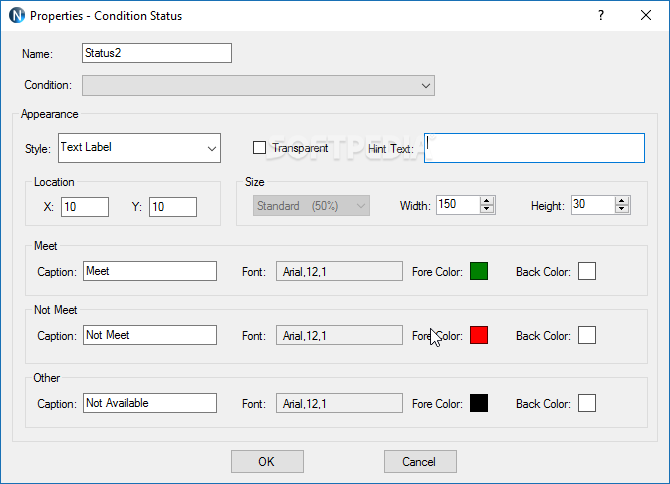Pick the black Other fore color swatch
The width and height of the screenshot is (670, 484).
click(478, 403)
